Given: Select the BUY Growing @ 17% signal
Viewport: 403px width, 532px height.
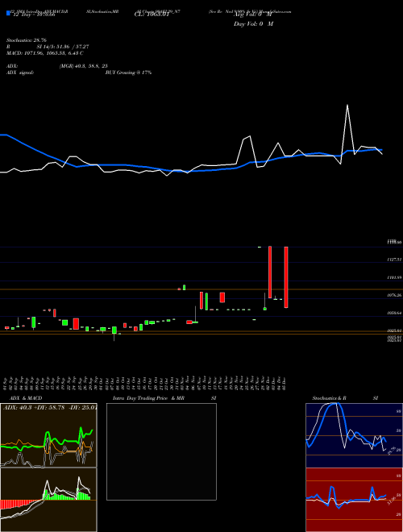Looking at the screenshot, I should click(128, 73).
